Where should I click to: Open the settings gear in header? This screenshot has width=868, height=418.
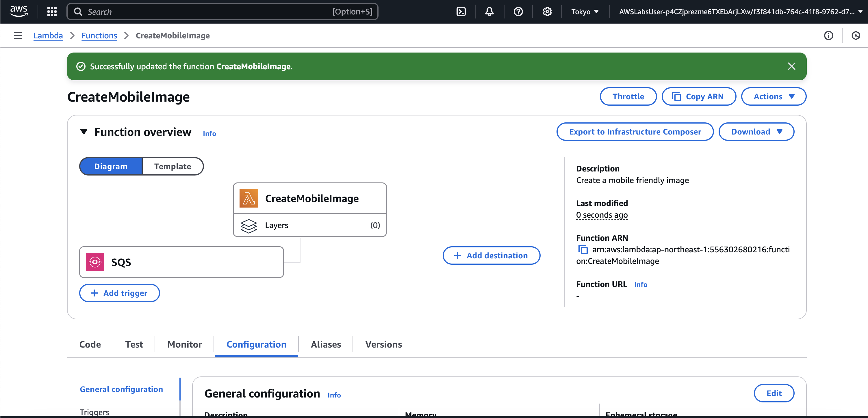coord(547,12)
